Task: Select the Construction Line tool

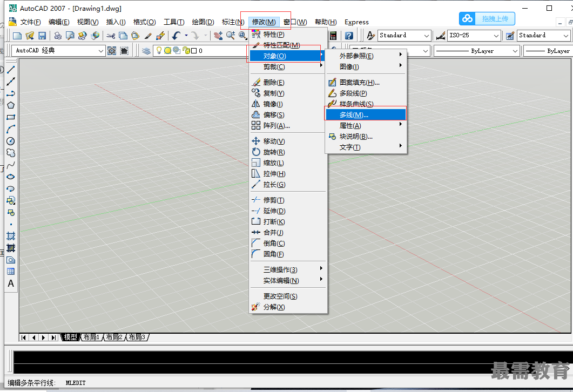Action: click(11, 82)
